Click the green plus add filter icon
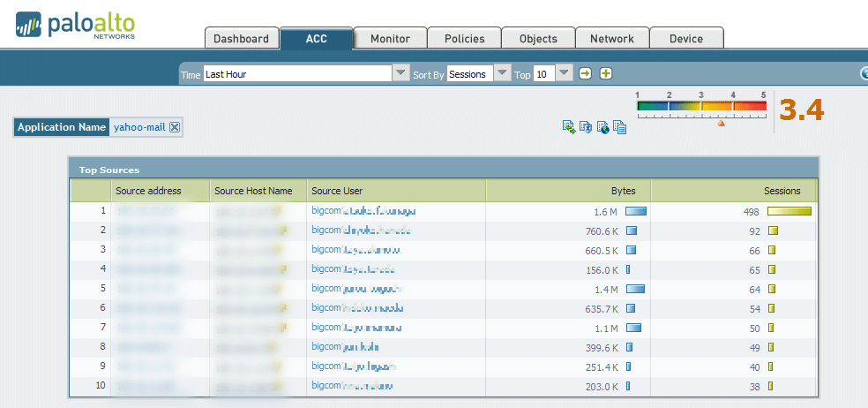Image resolution: width=868 pixels, height=408 pixels. tap(606, 74)
